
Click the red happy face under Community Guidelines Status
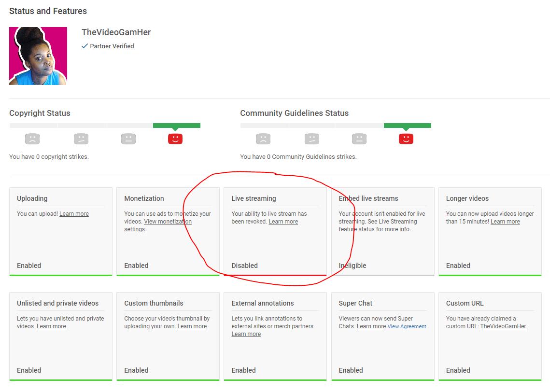coord(406,139)
